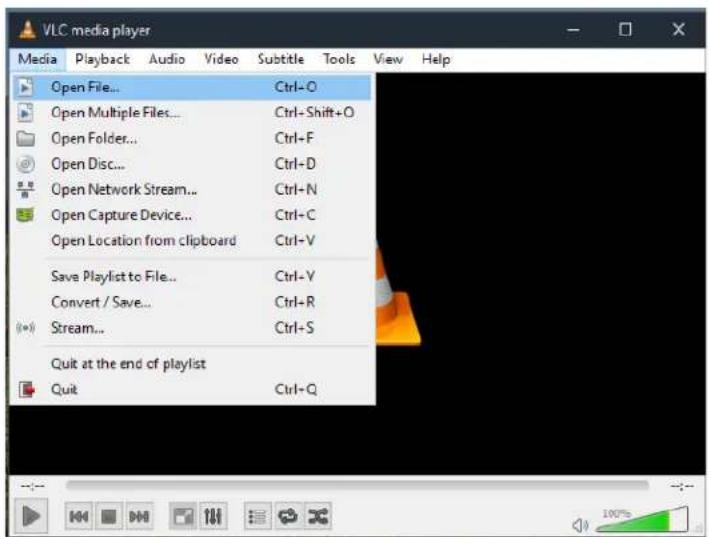The height and width of the screenshot is (537, 709).
Task: Toggle fullscreen video button
Action: pyautogui.click(x=183, y=516)
